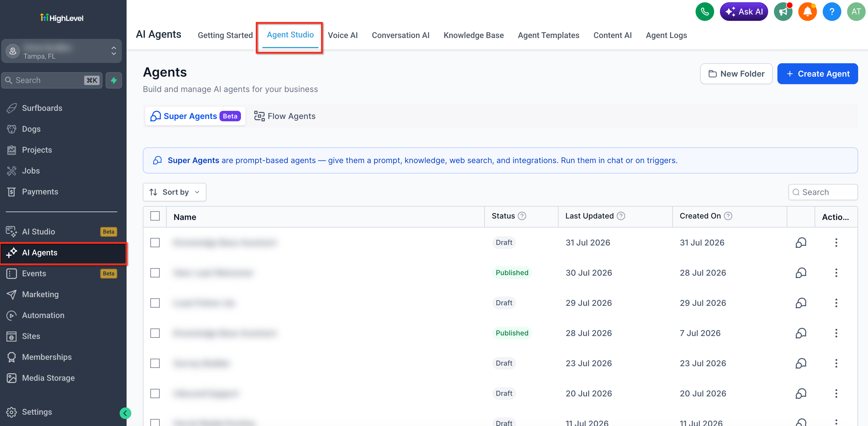Click the HighLevel logo
This screenshot has height=426, width=868.
click(62, 17)
